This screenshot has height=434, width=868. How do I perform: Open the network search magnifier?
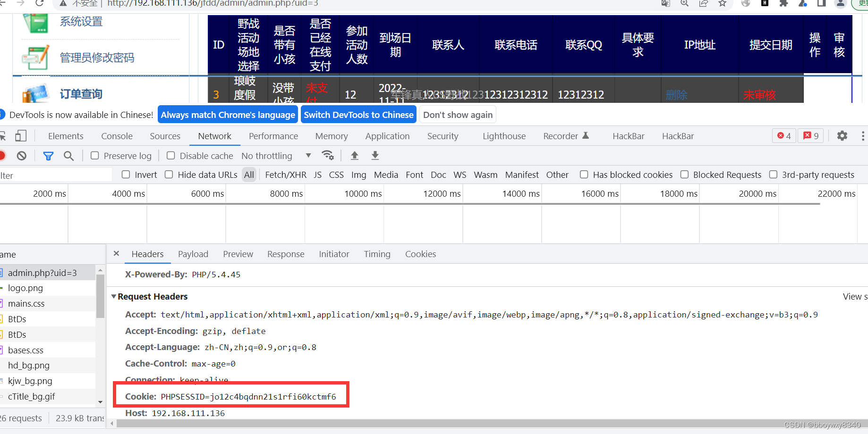pos(68,156)
